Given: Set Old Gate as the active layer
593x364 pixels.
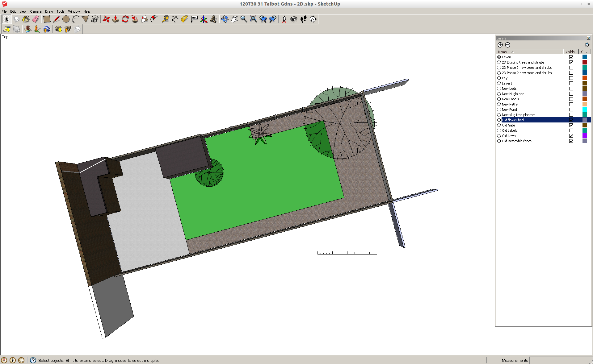Looking at the screenshot, I should click(x=499, y=125).
